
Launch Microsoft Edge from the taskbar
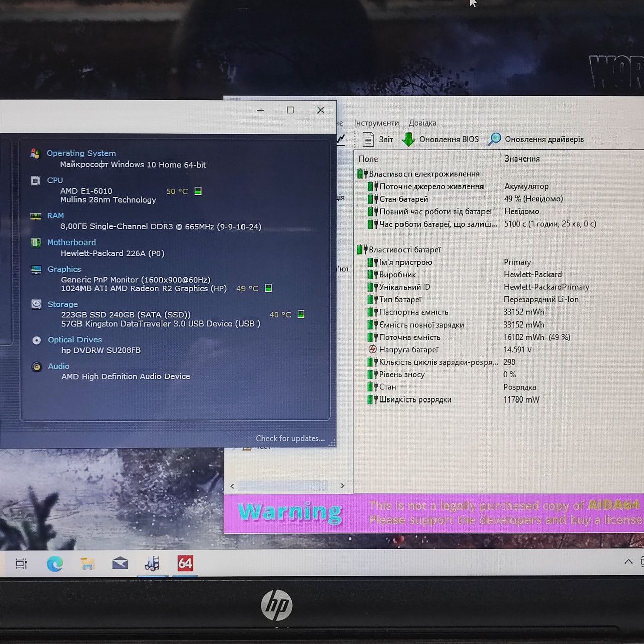pyautogui.click(x=55, y=563)
